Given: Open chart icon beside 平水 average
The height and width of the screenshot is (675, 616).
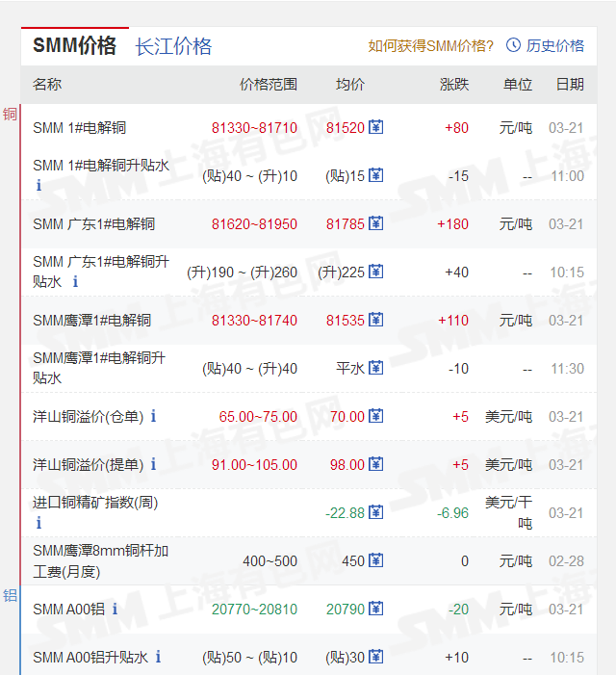Looking at the screenshot, I should pos(376,368).
